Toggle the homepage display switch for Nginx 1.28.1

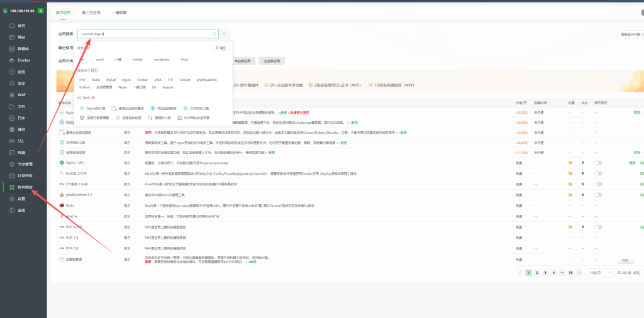coord(598,163)
